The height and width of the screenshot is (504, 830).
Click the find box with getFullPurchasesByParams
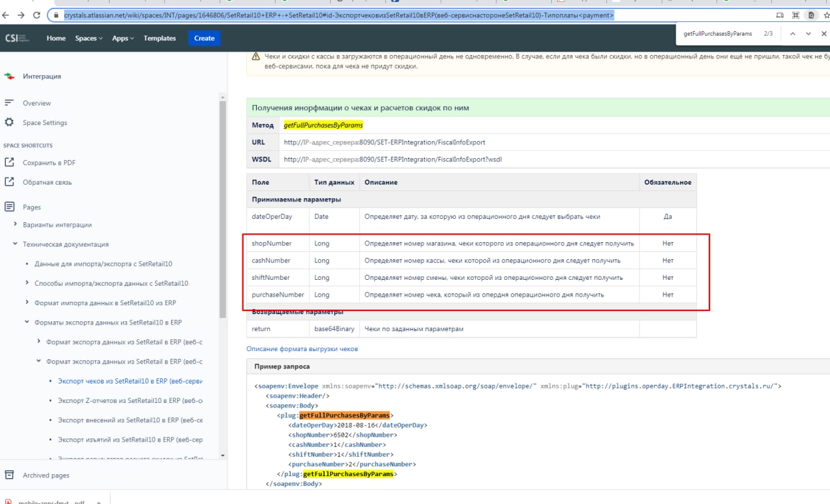[718, 34]
